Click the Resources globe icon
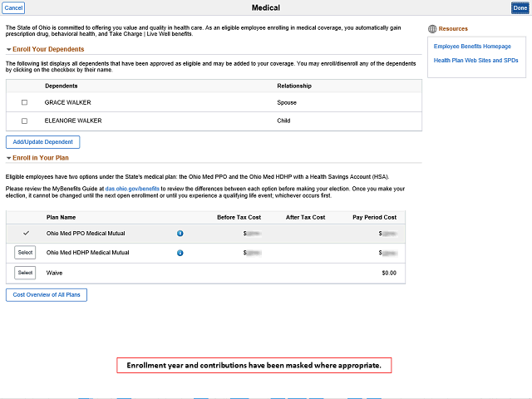532x399 pixels. coord(432,29)
